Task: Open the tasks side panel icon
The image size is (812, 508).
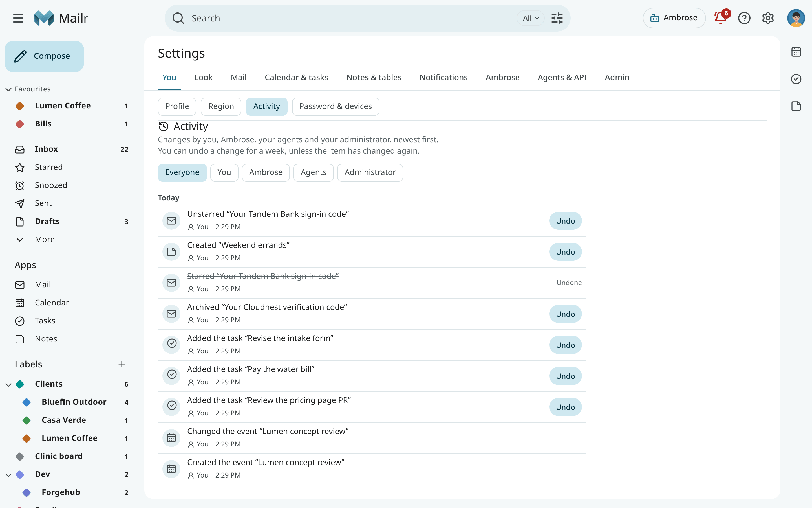Action: pyautogui.click(x=796, y=79)
